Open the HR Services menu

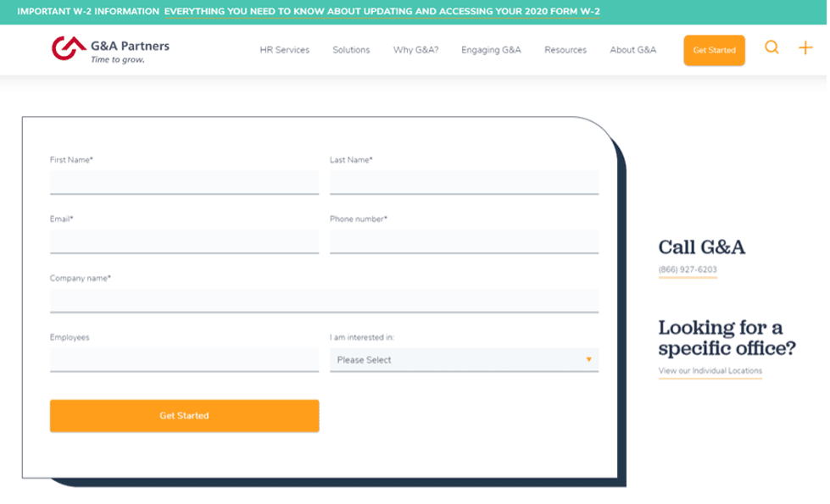click(x=284, y=50)
